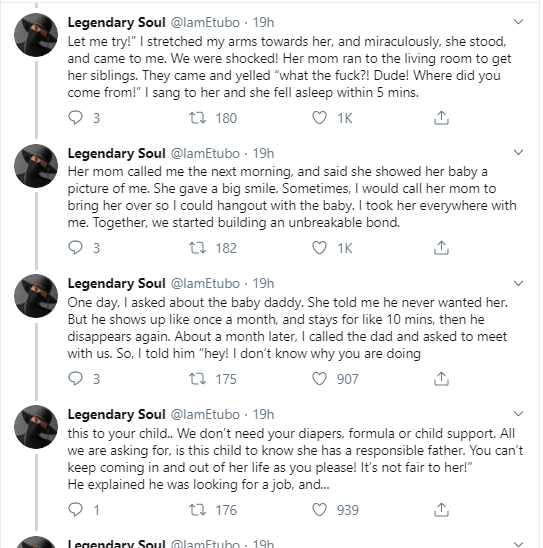
Task: Share the tweet with 176 retweets
Action: point(441,510)
